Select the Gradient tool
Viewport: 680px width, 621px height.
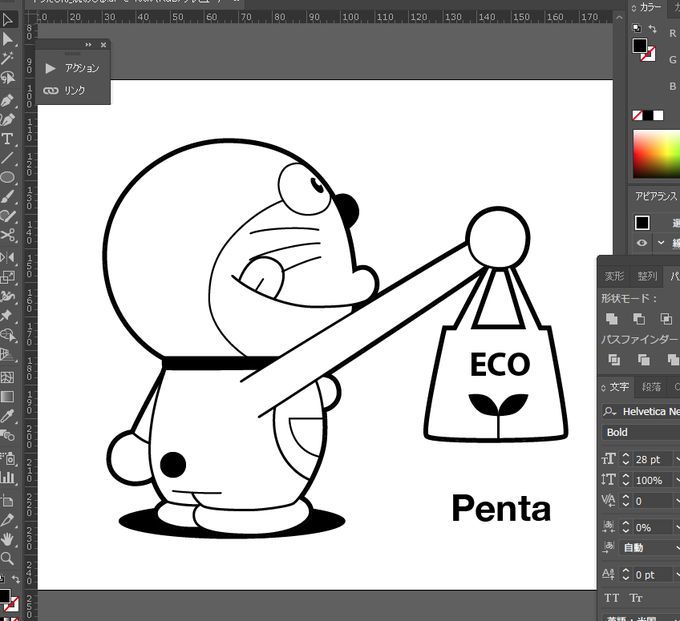tap(7, 396)
